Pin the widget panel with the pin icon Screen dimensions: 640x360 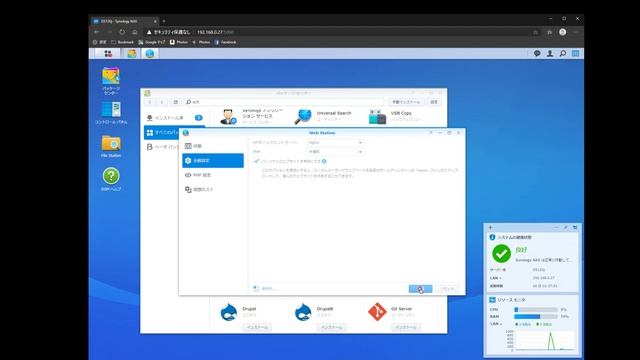[565, 227]
